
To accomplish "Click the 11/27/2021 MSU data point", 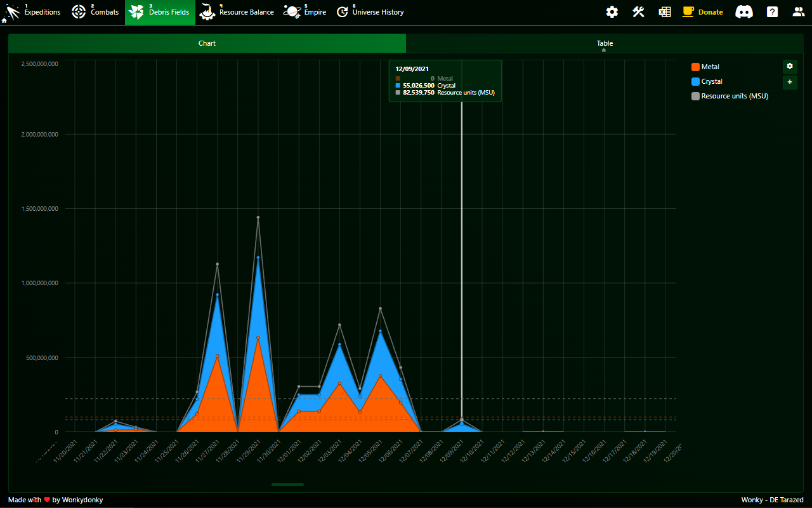I will click(x=218, y=264).
